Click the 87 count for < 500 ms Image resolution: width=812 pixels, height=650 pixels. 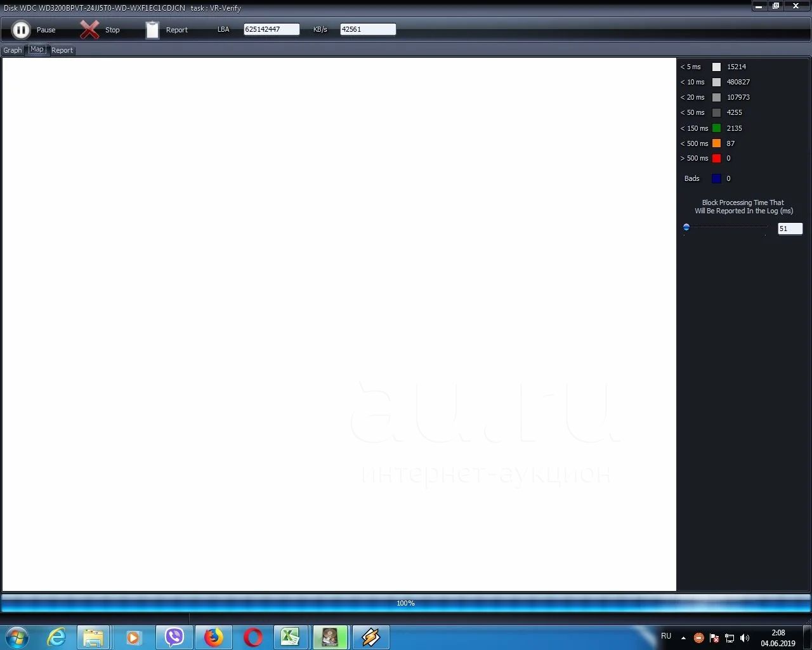(731, 143)
